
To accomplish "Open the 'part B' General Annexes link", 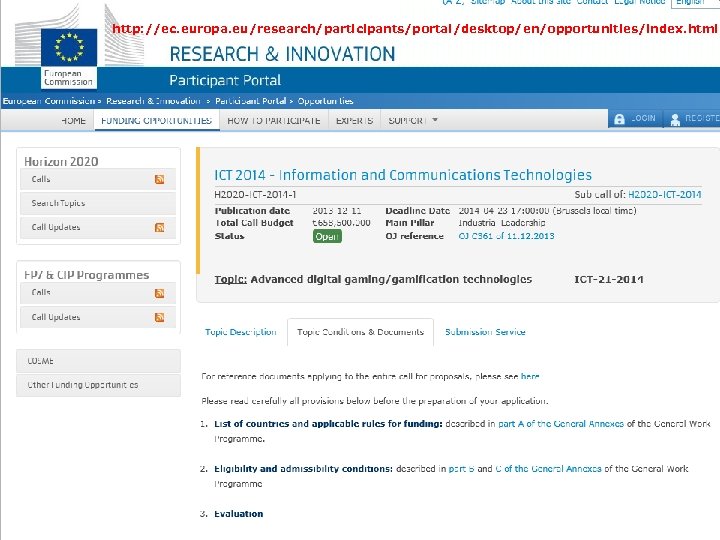I will click(x=461, y=469).
